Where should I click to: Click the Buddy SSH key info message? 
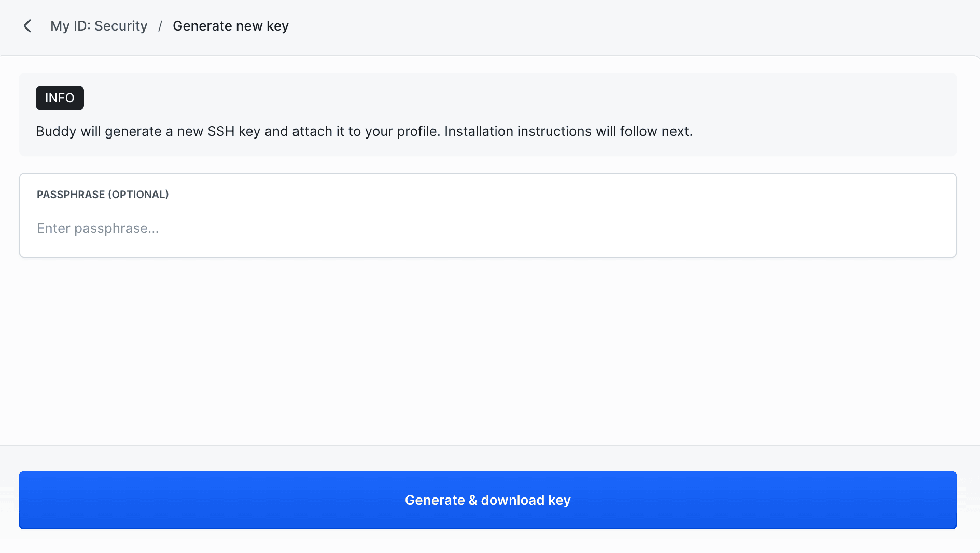[364, 131]
